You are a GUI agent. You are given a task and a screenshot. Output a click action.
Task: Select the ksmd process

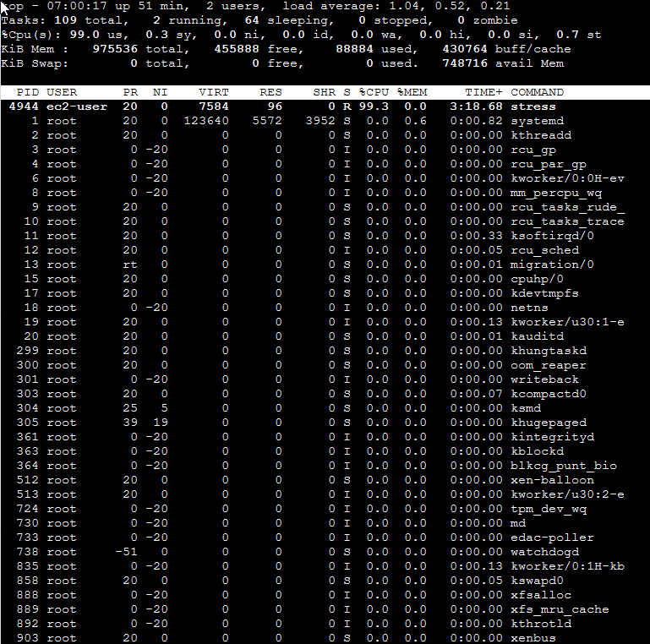[x=526, y=408]
